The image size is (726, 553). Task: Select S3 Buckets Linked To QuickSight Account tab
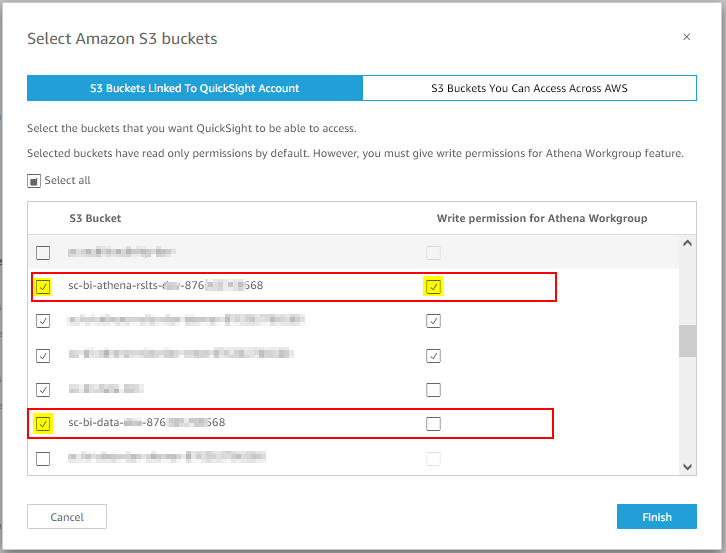194,88
